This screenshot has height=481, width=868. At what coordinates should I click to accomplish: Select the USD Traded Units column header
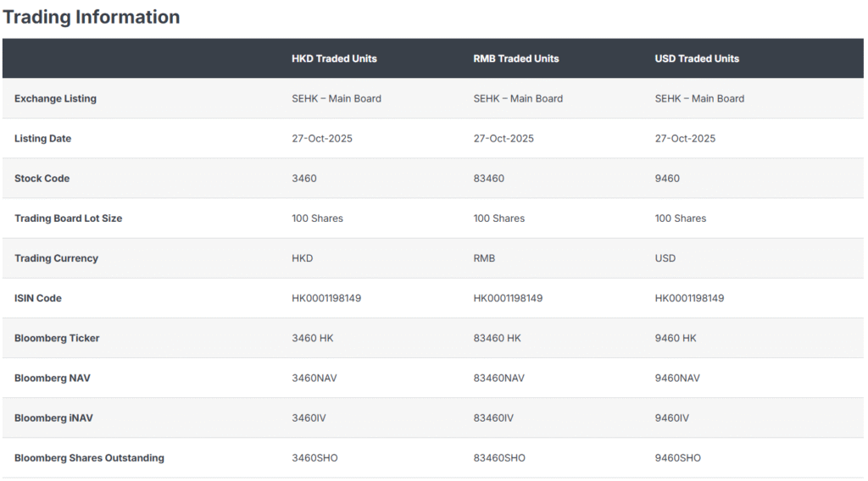tap(697, 58)
